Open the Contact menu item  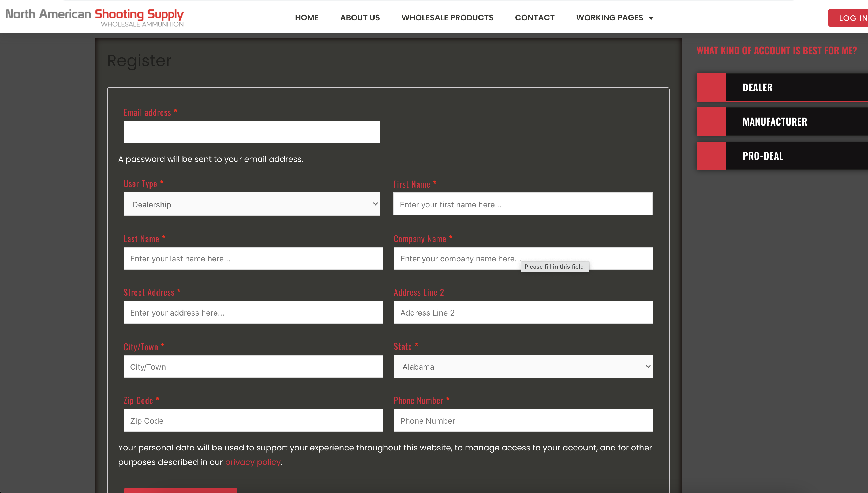(x=534, y=18)
